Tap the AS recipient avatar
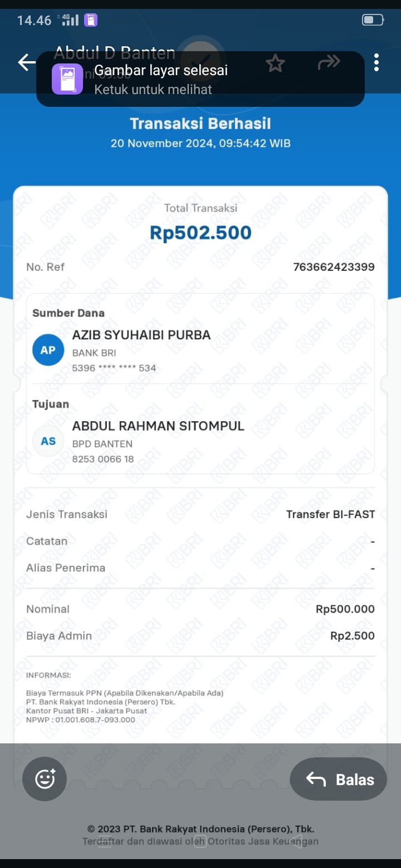 click(x=48, y=441)
